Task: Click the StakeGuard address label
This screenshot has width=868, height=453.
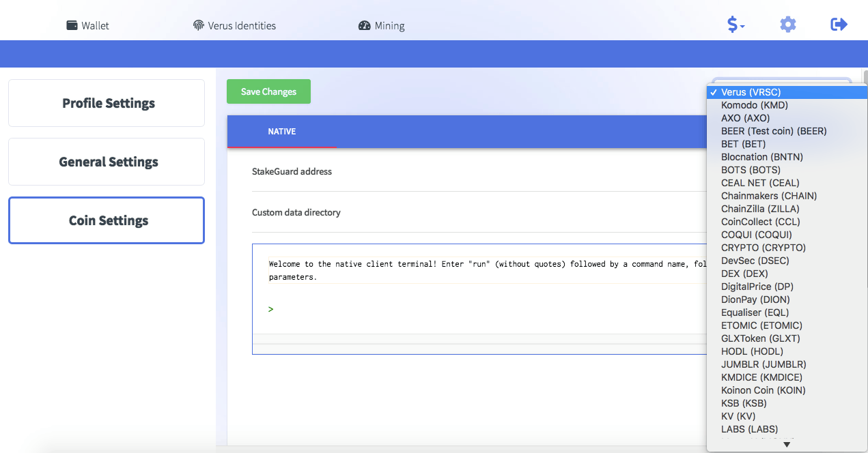Action: tap(292, 171)
